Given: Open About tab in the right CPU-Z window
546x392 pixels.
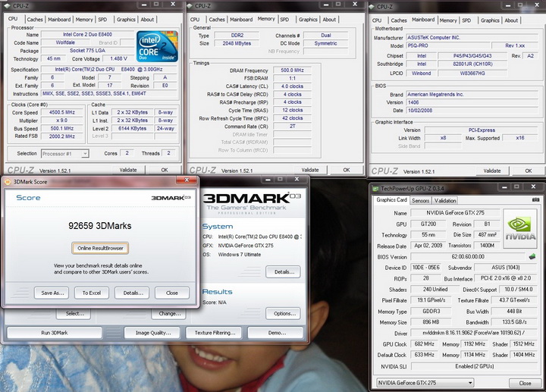Looking at the screenshot, I should tap(511, 20).
